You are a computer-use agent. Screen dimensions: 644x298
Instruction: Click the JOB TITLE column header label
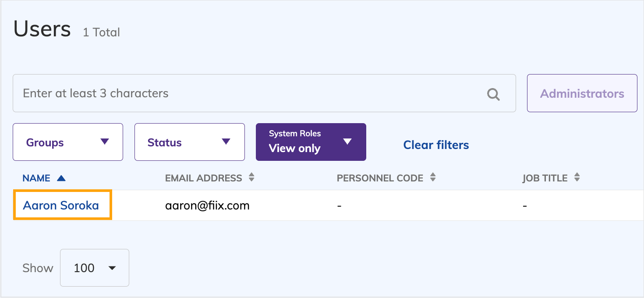click(x=545, y=178)
